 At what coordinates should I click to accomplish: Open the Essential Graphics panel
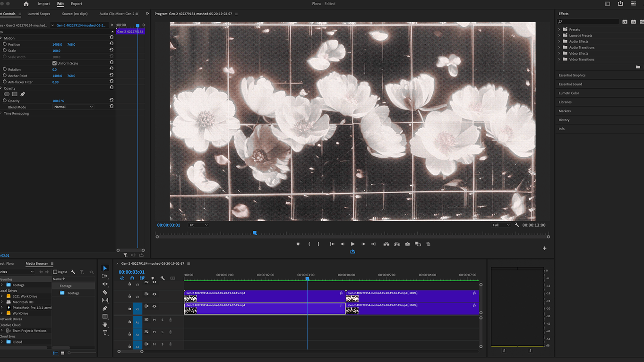tap(572, 75)
